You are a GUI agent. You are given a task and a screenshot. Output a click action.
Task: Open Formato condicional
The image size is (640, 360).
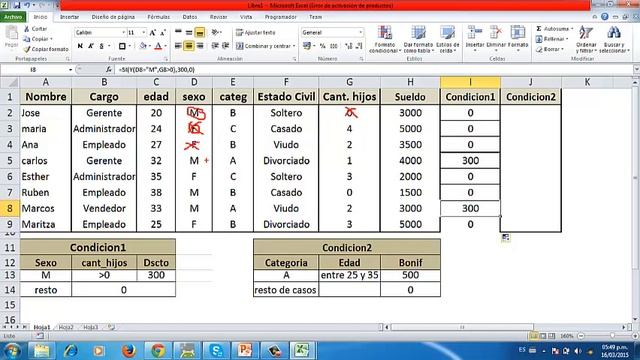pos(384,39)
